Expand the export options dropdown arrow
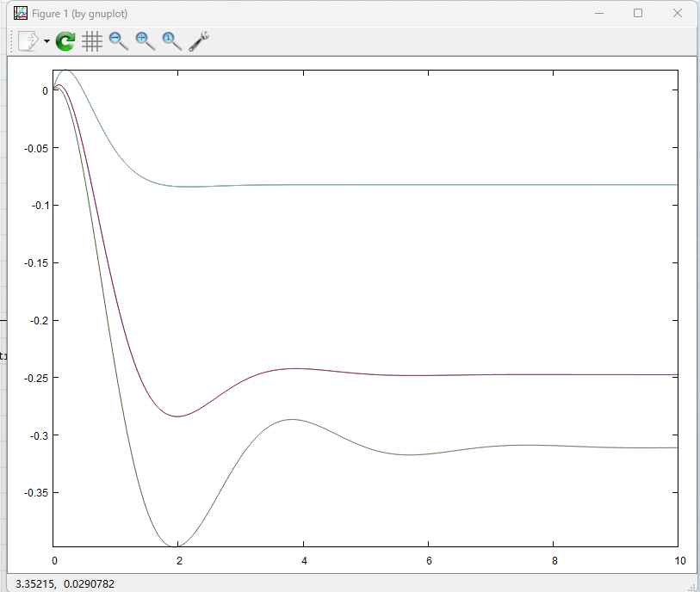The height and width of the screenshot is (592, 700). pos(46,41)
